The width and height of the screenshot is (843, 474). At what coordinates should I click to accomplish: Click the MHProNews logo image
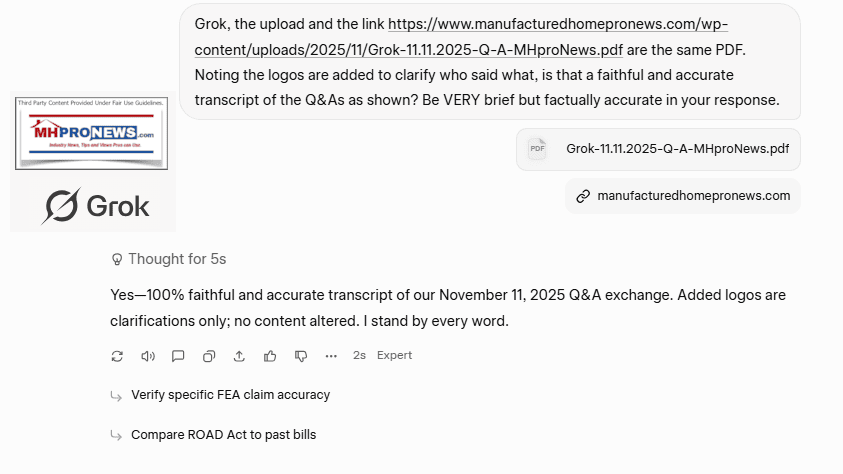(92, 135)
